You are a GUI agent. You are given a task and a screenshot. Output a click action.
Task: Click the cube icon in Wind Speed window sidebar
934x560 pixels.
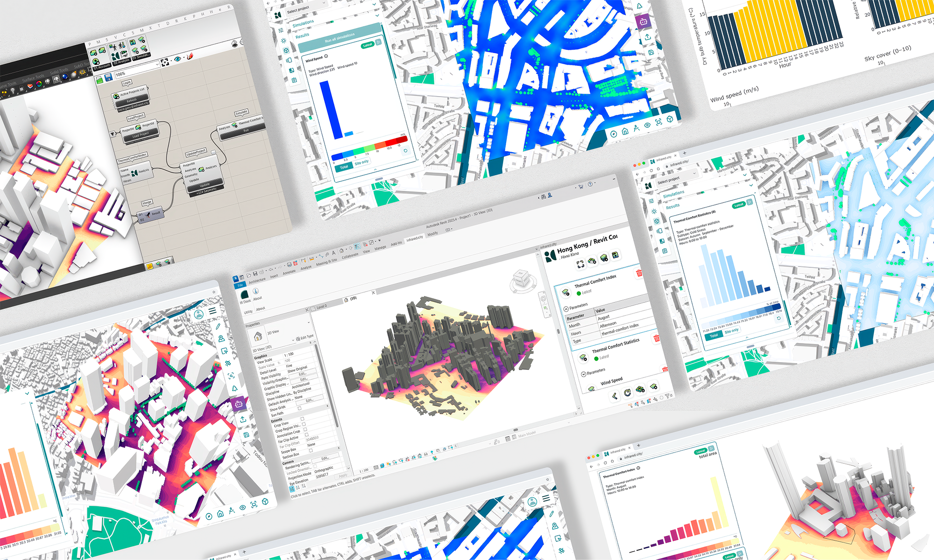285,50
